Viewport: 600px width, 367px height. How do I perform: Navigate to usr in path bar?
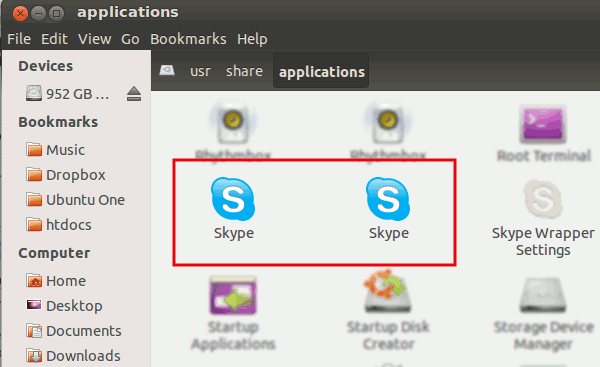[x=200, y=71]
